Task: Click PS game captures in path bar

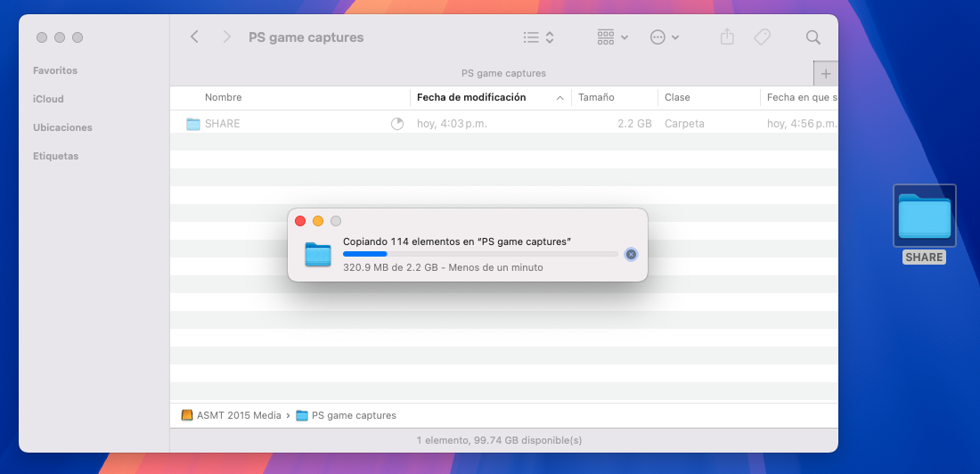Action: pos(354,415)
